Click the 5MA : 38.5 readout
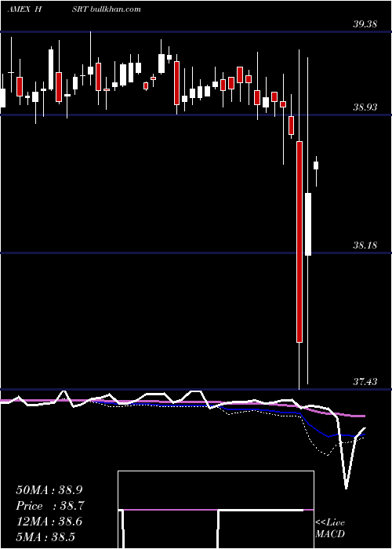This screenshot has height=549, width=392. (45, 536)
